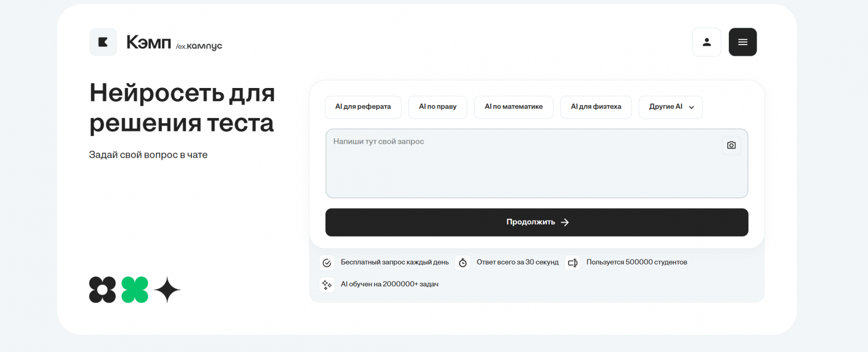The image size is (868, 352).
Task: Click the sparkles icon near AI обучен
Action: pos(327,285)
